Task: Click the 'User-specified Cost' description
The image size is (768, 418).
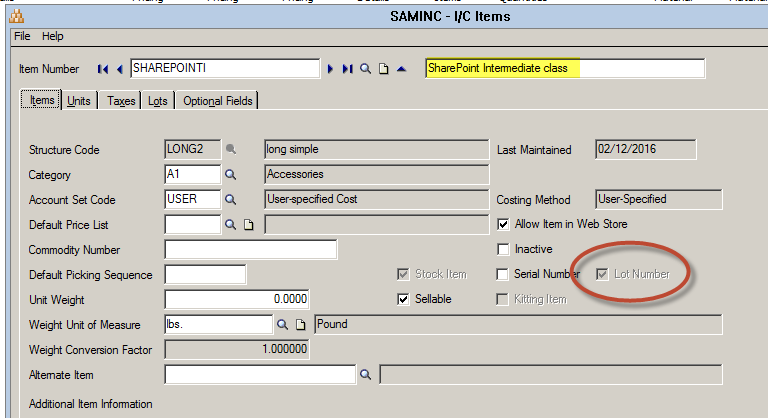Action: click(376, 199)
